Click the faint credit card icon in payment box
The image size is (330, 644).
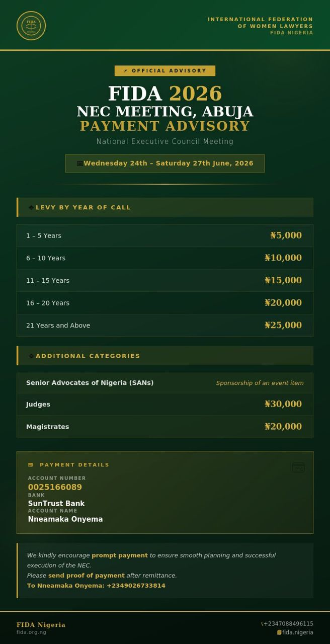tap(298, 467)
